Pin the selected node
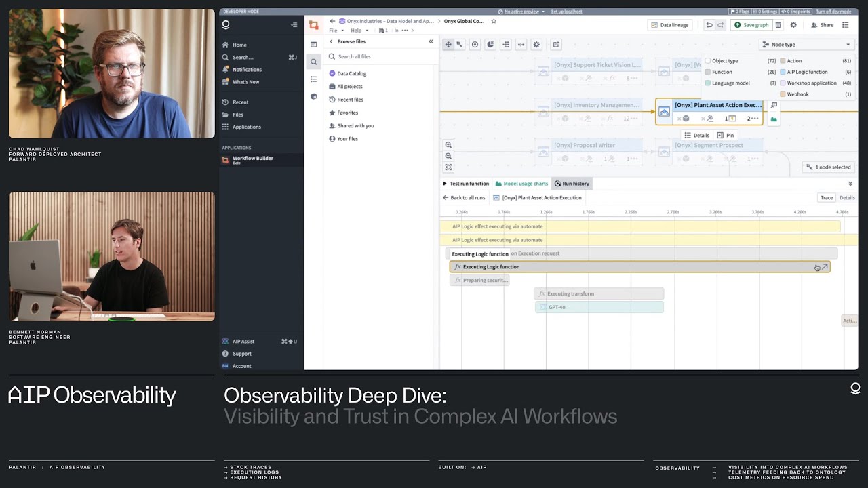 726,136
